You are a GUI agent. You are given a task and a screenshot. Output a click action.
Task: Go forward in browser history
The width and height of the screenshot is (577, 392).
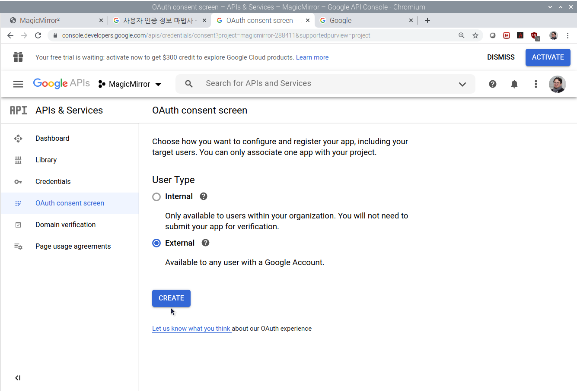click(24, 35)
